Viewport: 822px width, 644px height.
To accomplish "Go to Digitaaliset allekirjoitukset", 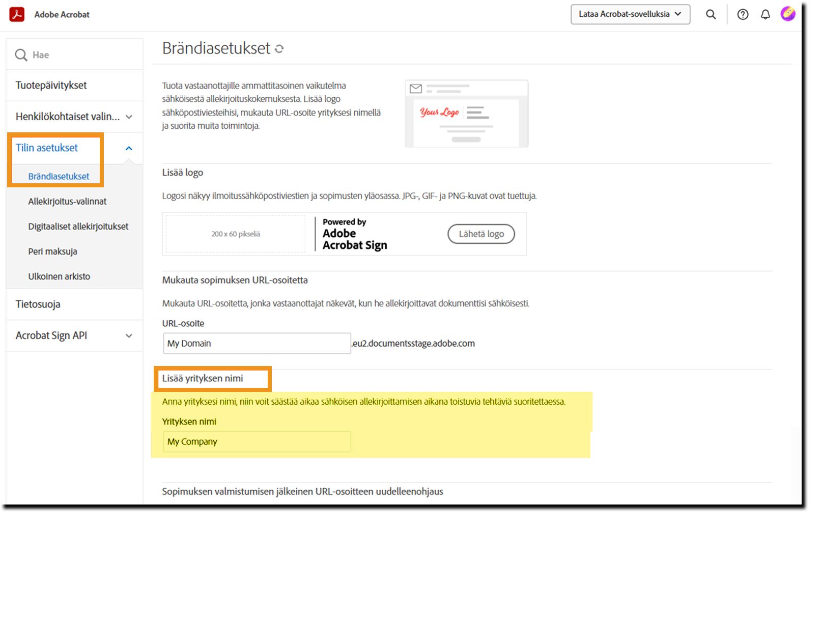I will coord(78,226).
